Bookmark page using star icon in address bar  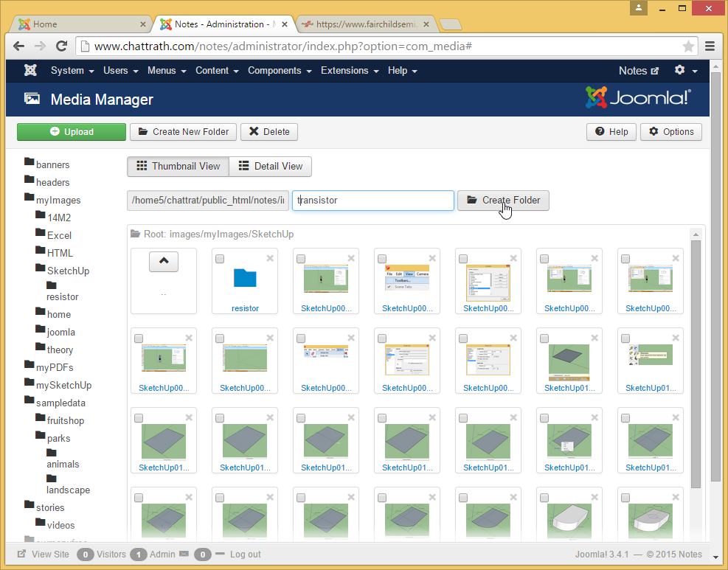(688, 46)
